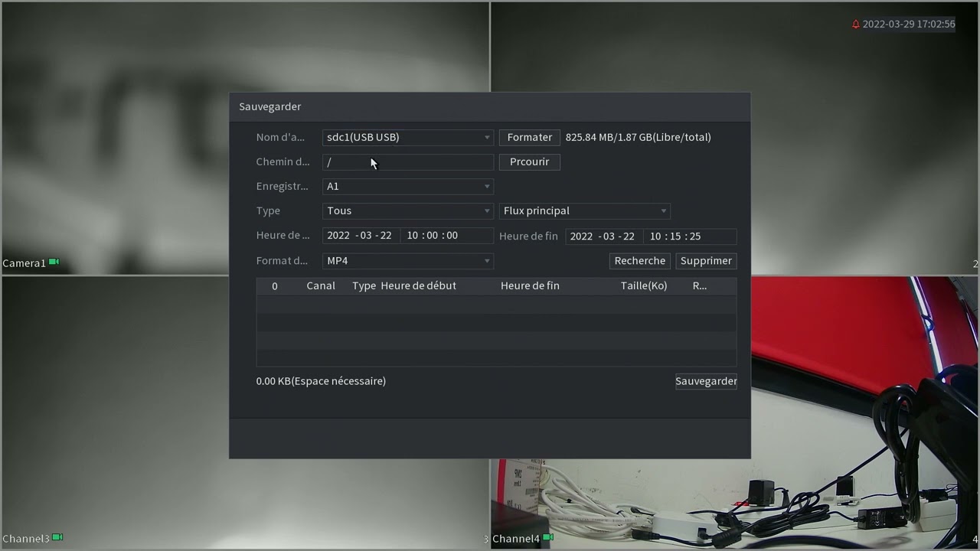Click the Channel3 label
This screenshot has width=980, height=551.
pos(26,539)
